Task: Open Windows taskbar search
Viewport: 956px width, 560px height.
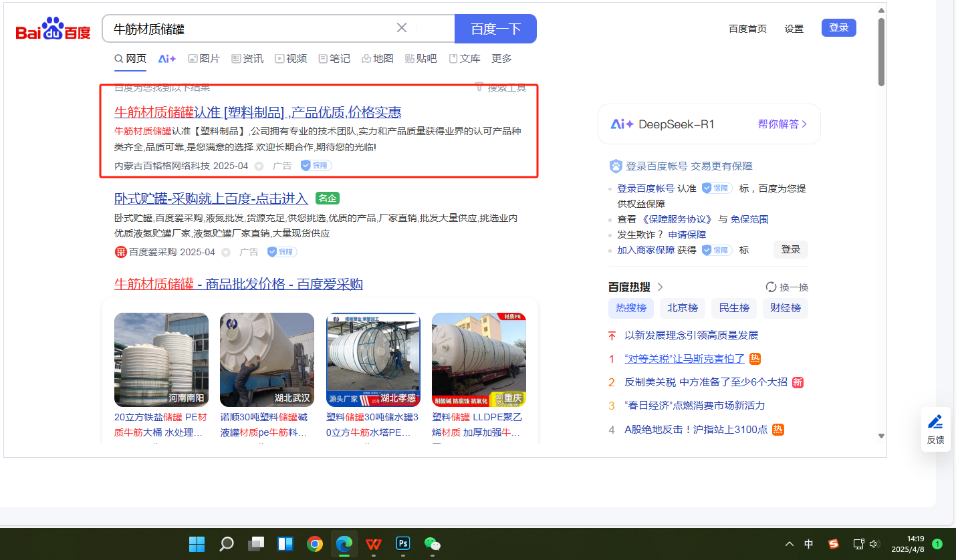Action: [227, 544]
